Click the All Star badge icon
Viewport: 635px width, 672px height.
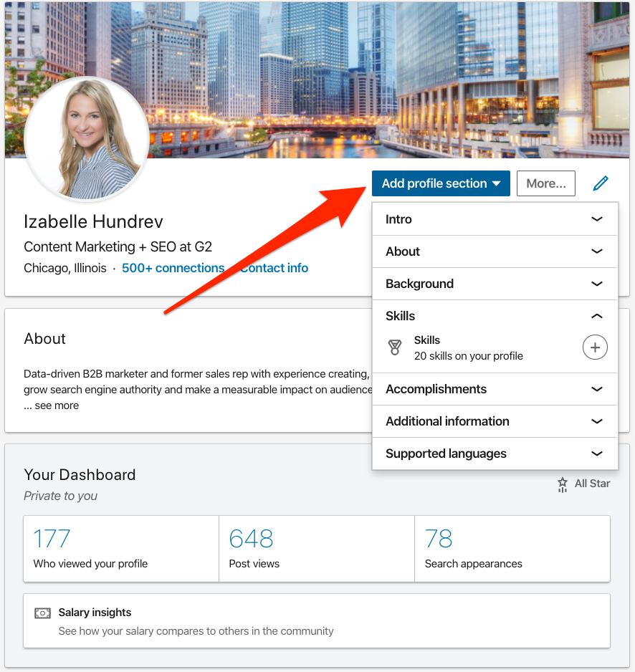[563, 484]
